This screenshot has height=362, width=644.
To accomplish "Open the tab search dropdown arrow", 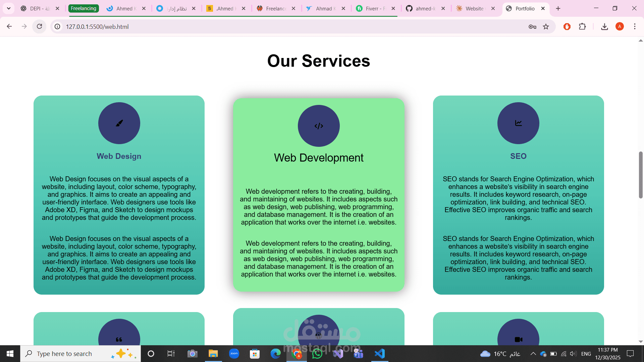I will 9,8.
